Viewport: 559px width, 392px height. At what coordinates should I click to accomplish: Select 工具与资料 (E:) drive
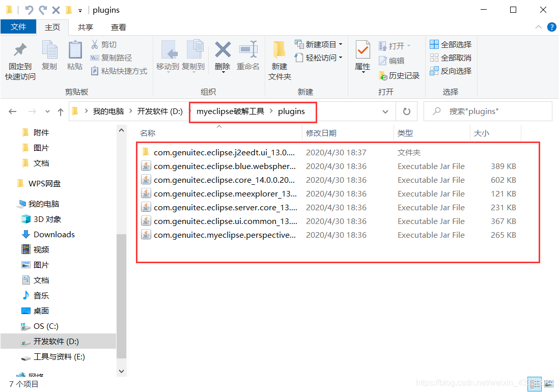59,357
